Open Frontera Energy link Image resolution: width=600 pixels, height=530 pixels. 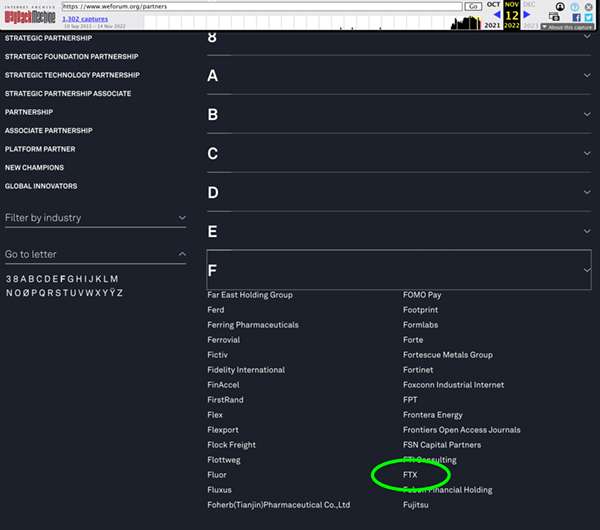click(x=433, y=415)
